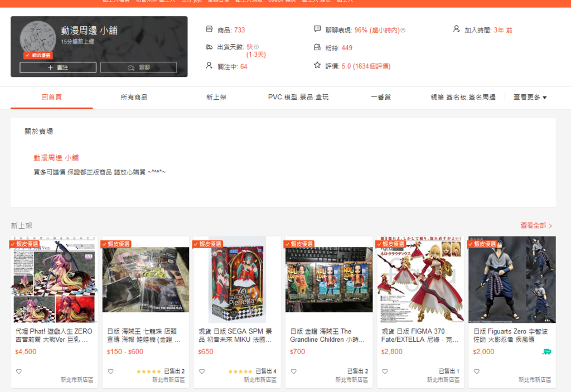Click product title 日版 金證 海賊王 The Grandline
The width and height of the screenshot is (571, 392).
[x=327, y=335]
